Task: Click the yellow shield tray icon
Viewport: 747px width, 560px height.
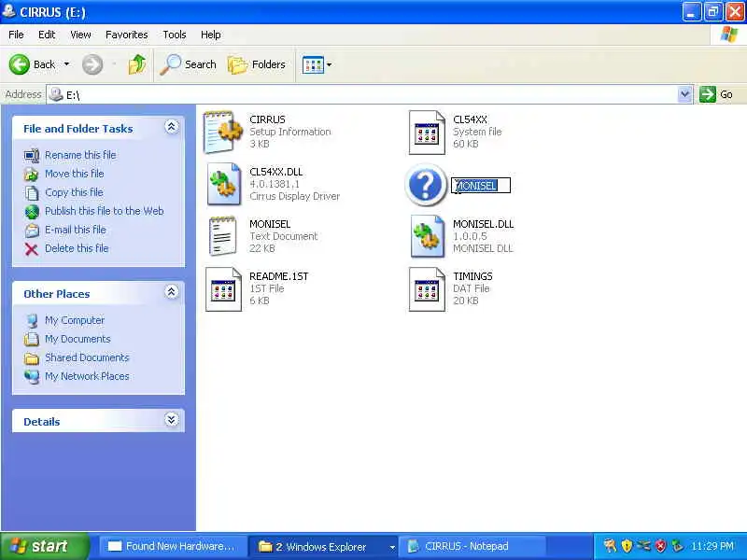Action: [x=627, y=546]
